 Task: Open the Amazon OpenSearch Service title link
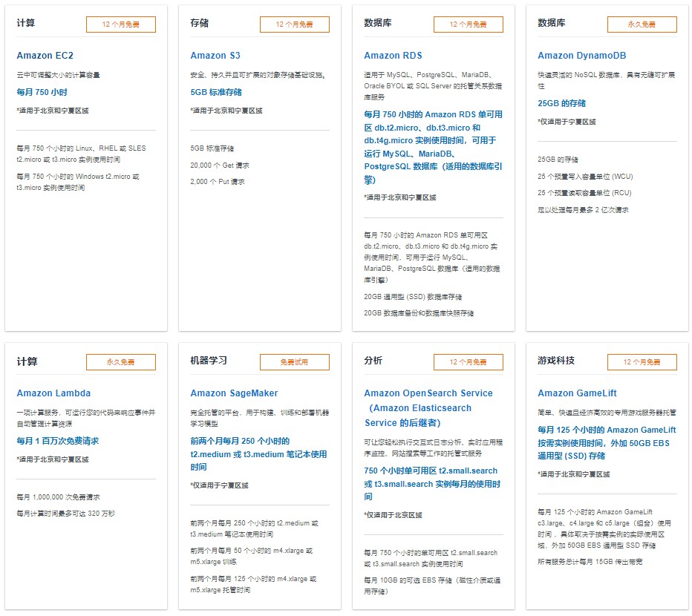428,407
